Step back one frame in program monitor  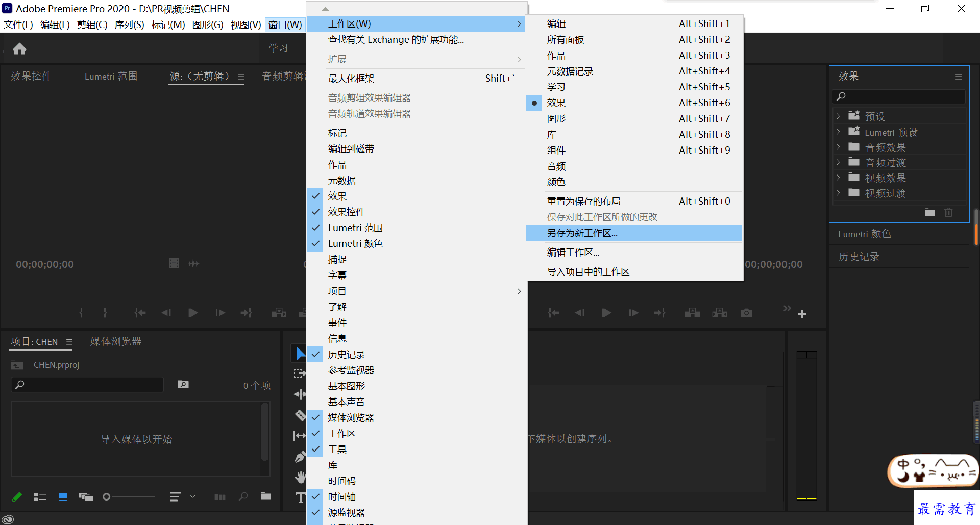point(579,313)
